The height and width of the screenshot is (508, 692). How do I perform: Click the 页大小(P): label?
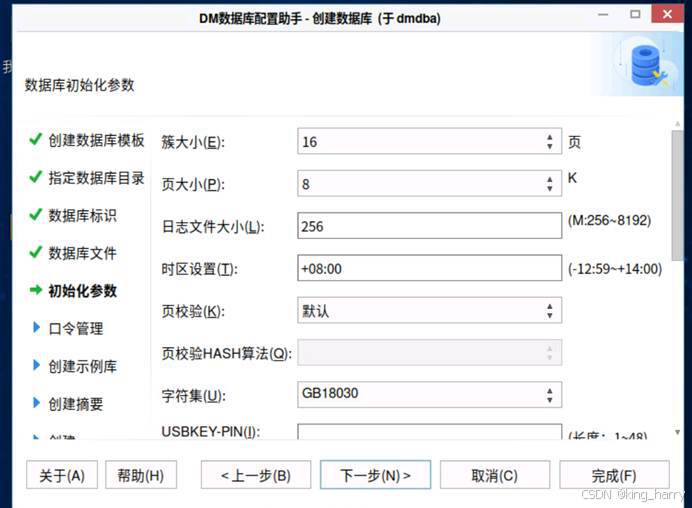point(193,184)
